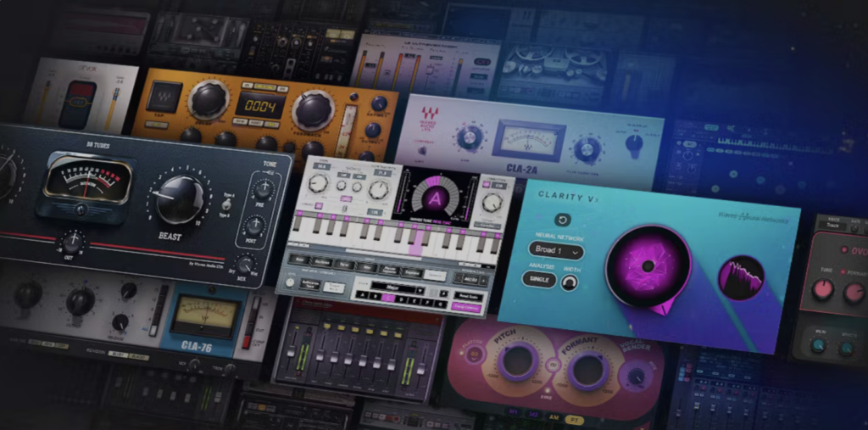
Task: Click the CLA-2A VU meter
Action: pos(529,141)
